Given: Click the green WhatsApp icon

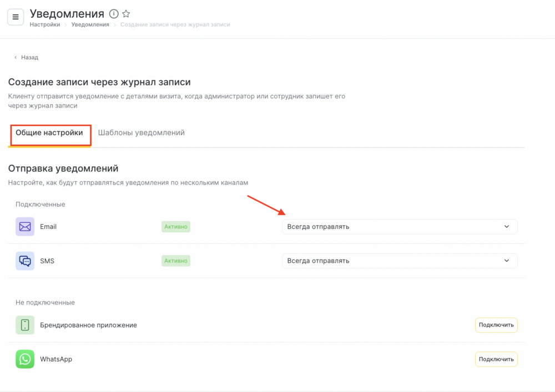Looking at the screenshot, I should tap(25, 359).
